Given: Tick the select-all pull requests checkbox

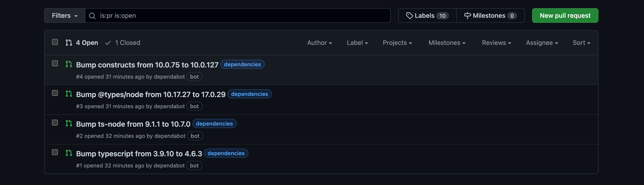Looking at the screenshot, I should [55, 42].
